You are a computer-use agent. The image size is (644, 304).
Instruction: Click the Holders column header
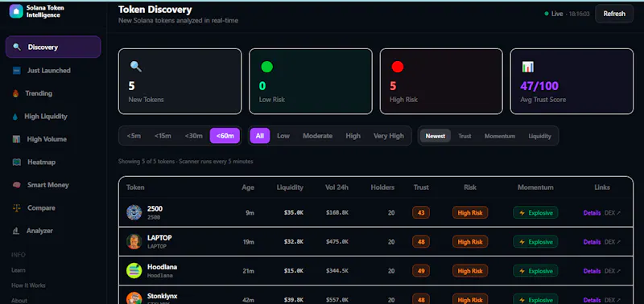pyautogui.click(x=382, y=187)
